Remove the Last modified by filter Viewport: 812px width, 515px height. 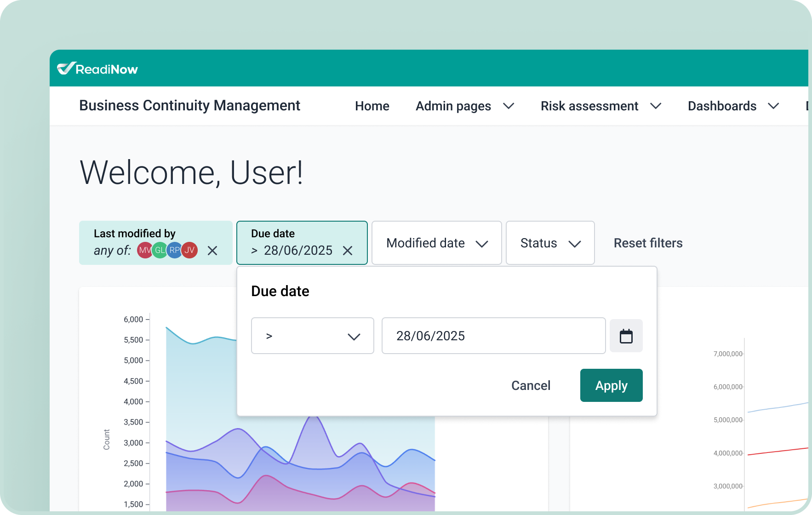(x=212, y=251)
